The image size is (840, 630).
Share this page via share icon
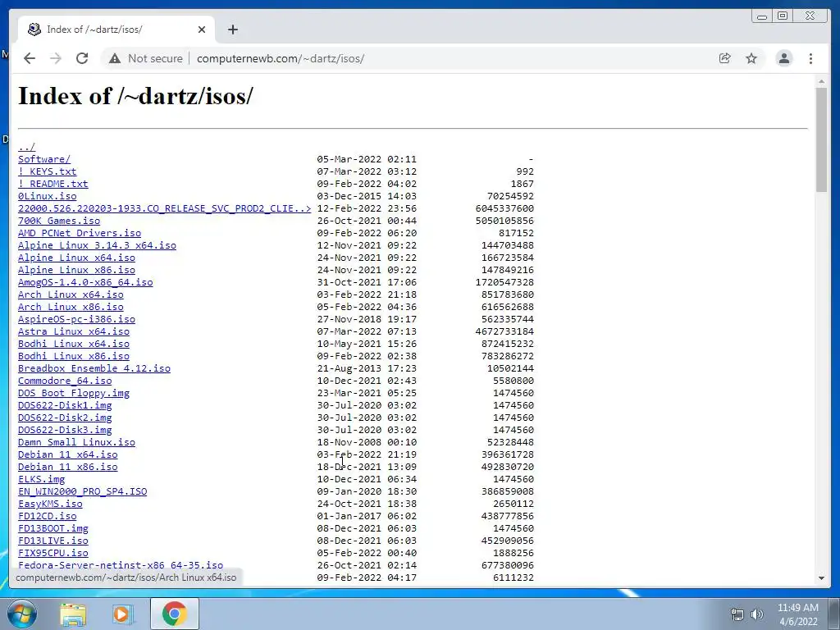[x=725, y=58]
